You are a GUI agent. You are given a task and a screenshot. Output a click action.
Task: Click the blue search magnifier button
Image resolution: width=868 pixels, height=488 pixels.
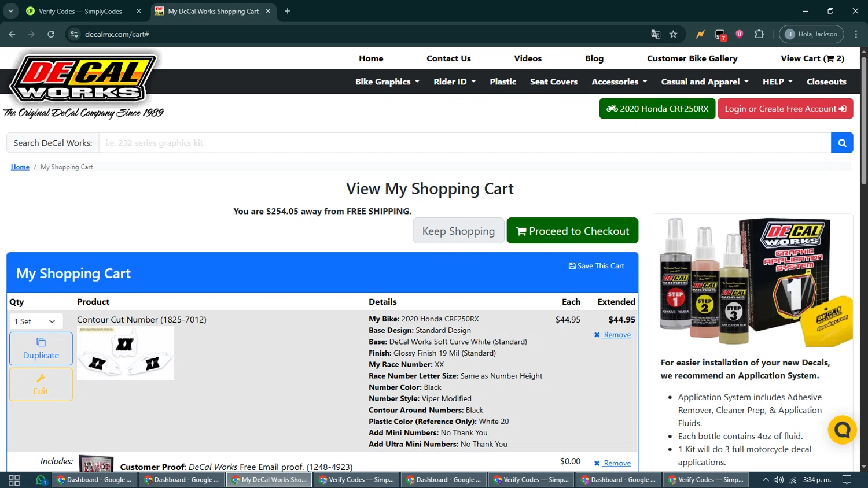point(842,143)
